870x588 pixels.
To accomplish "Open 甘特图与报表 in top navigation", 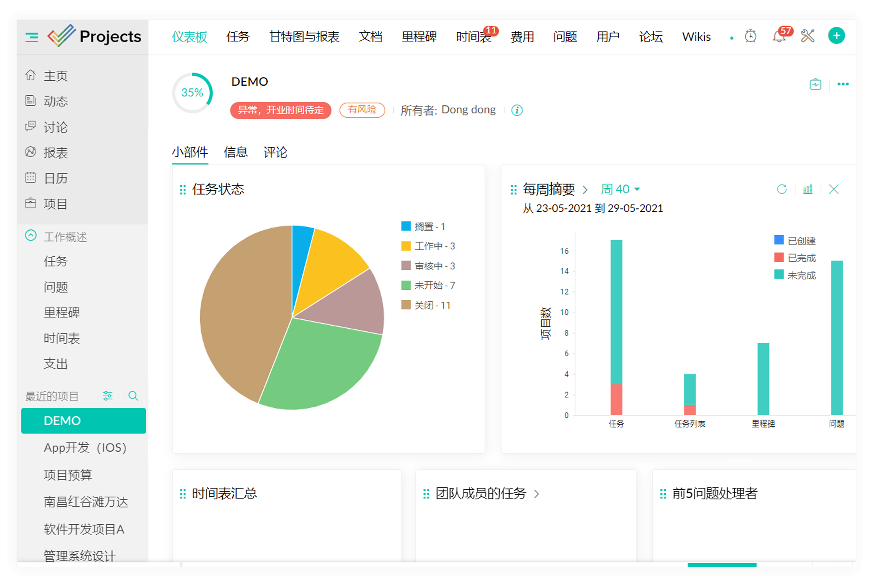I will (304, 37).
